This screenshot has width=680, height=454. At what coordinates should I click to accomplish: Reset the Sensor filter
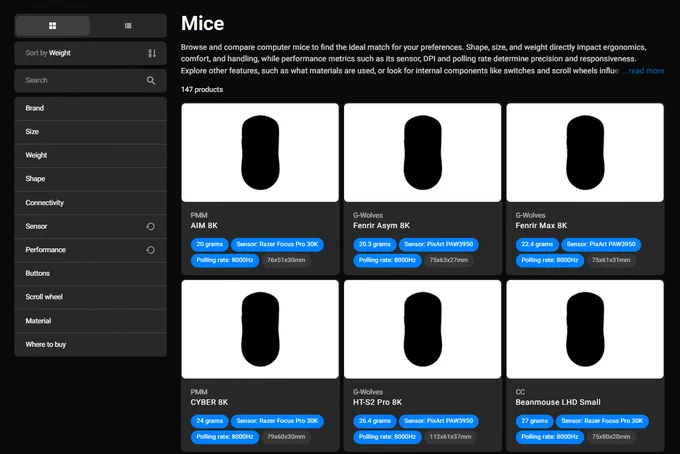point(150,226)
